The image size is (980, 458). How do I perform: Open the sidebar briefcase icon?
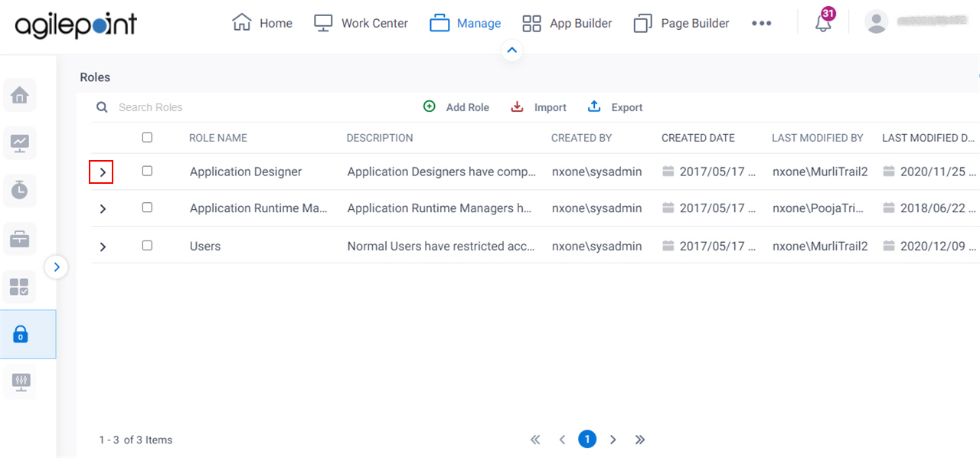click(20, 239)
